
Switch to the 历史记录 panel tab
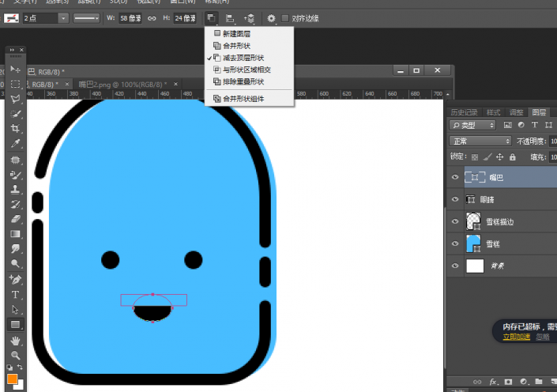click(464, 112)
